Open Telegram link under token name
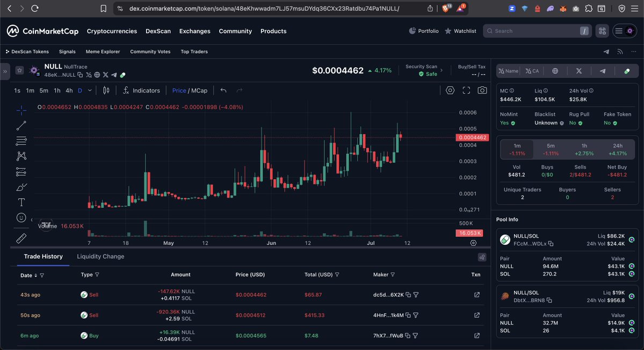The image size is (644, 350). click(114, 75)
